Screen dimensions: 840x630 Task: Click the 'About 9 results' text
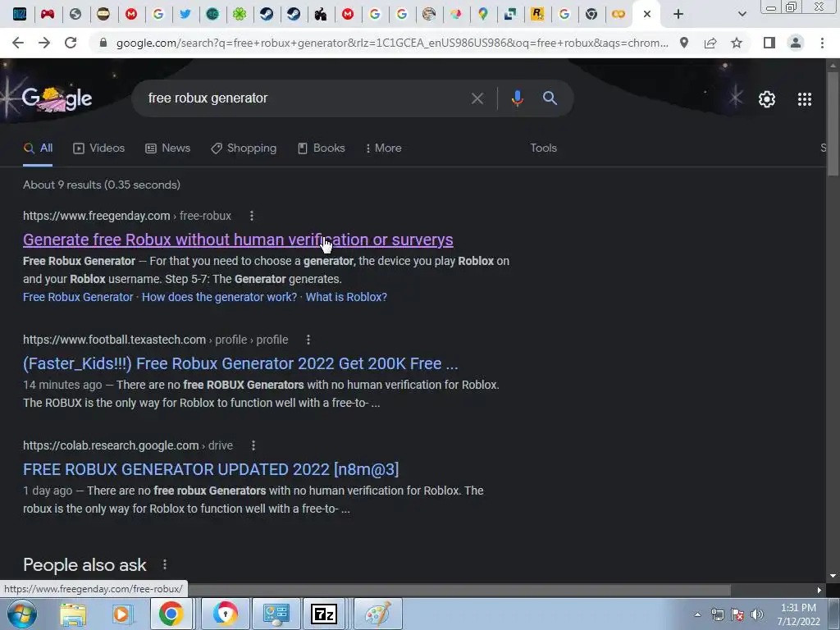coord(101,185)
